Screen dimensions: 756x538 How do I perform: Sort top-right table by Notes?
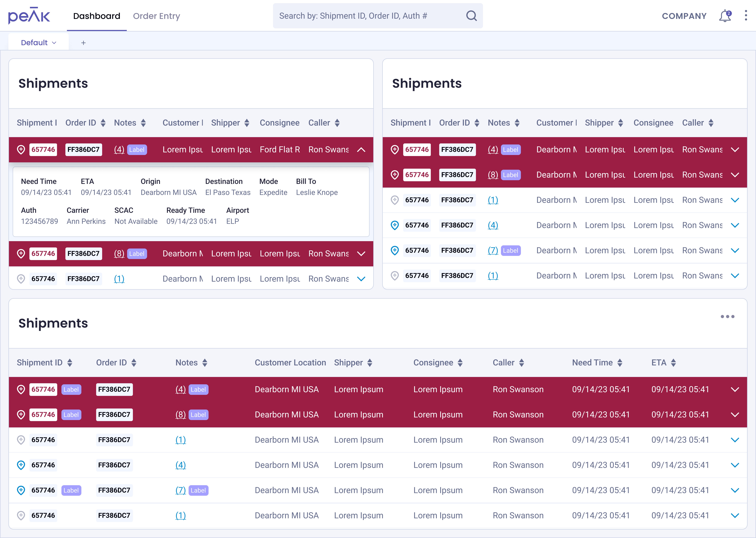coord(517,123)
